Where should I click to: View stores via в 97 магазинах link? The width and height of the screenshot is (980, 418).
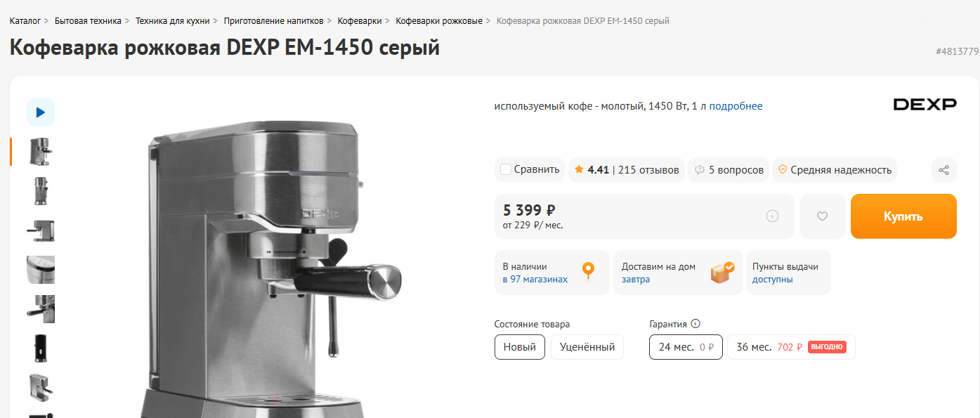535,279
